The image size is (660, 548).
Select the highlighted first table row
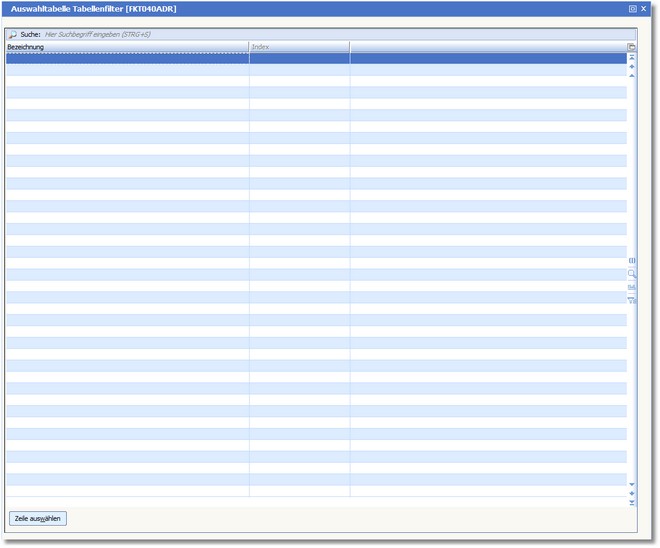(300, 59)
